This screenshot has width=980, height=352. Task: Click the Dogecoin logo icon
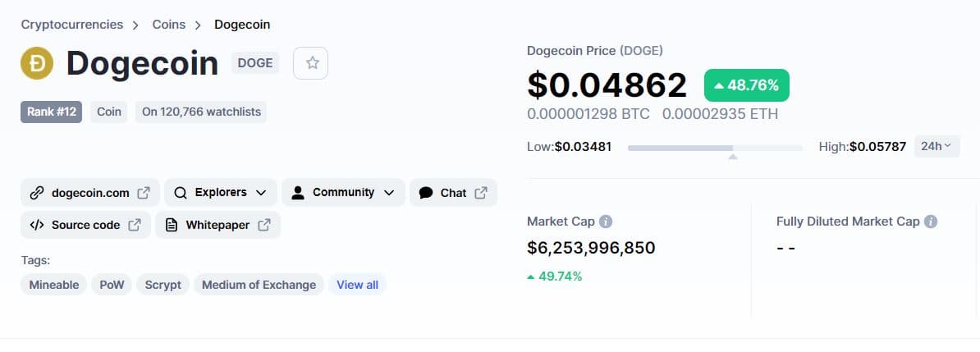37,64
